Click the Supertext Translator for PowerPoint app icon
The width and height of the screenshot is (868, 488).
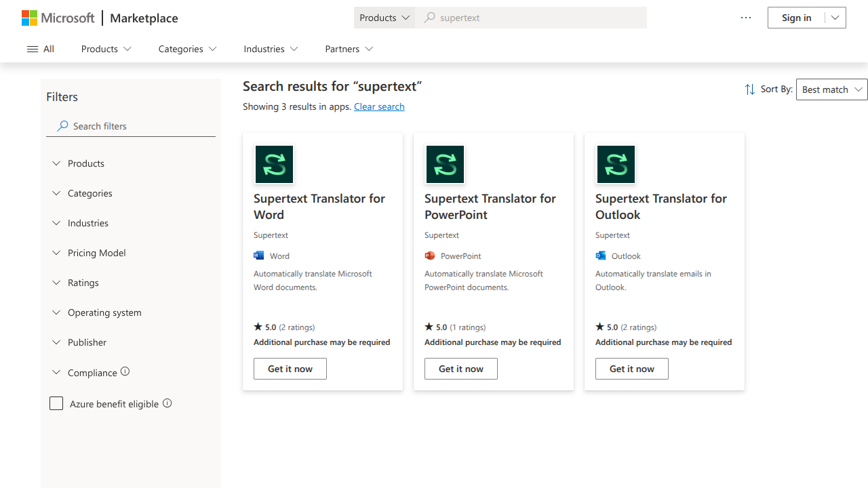[444, 164]
